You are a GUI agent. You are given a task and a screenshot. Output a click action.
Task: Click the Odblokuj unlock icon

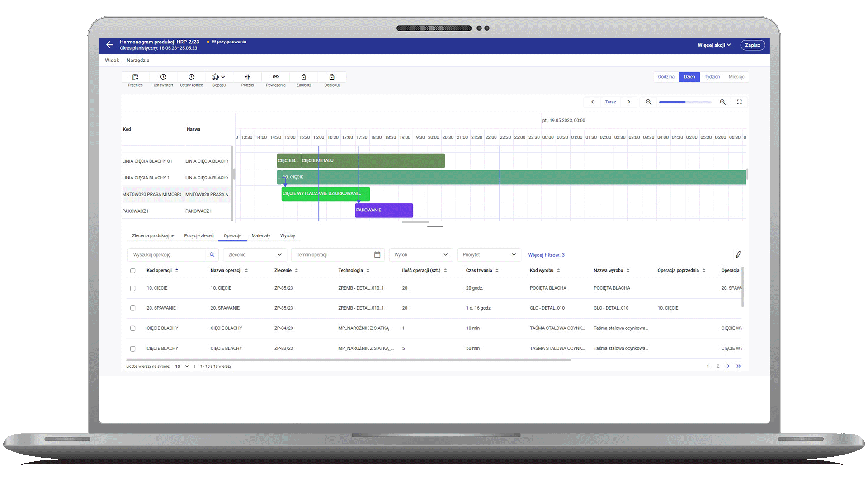(332, 77)
